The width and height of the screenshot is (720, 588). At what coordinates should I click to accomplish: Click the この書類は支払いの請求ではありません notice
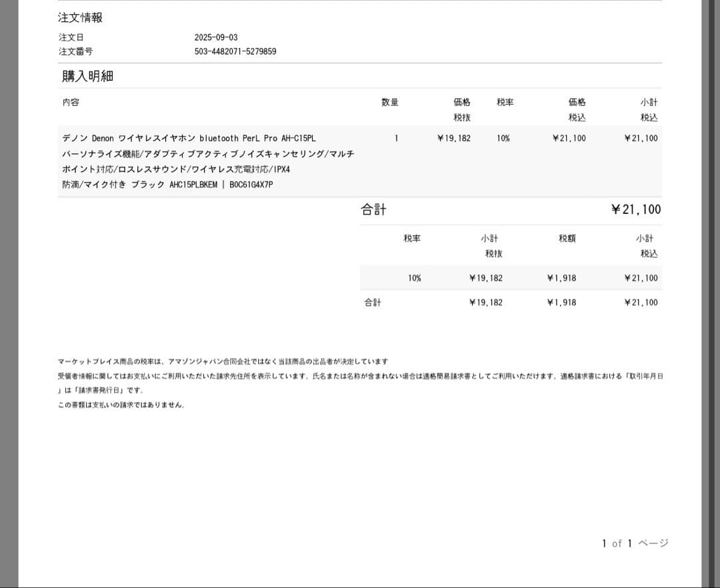[121, 405]
